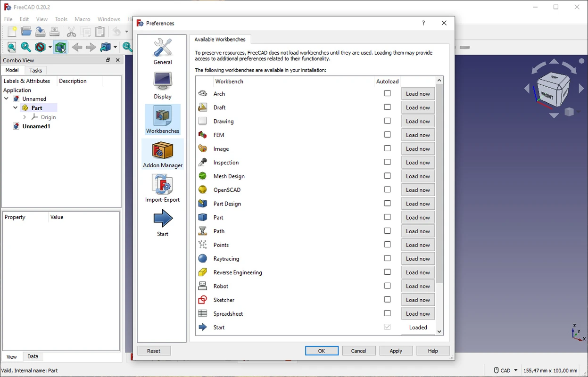Select Workbenches preferences section
This screenshot has width=588, height=377.
(163, 120)
